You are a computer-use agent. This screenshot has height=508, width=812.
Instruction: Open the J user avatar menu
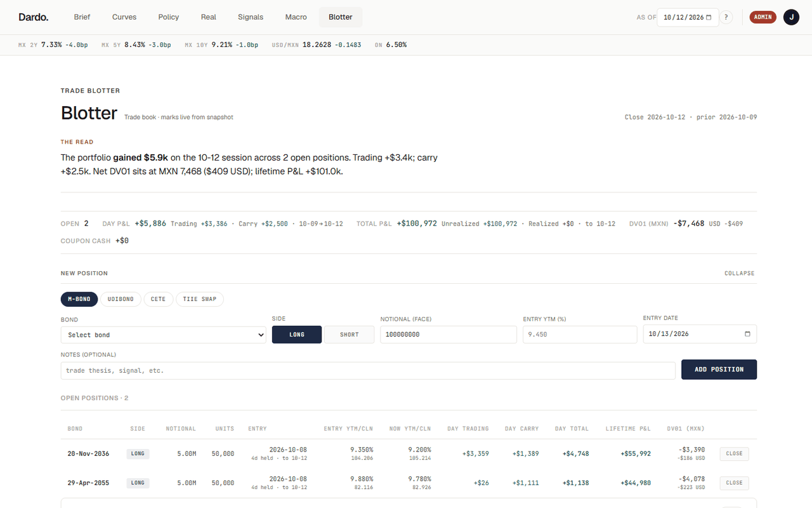tap(791, 17)
